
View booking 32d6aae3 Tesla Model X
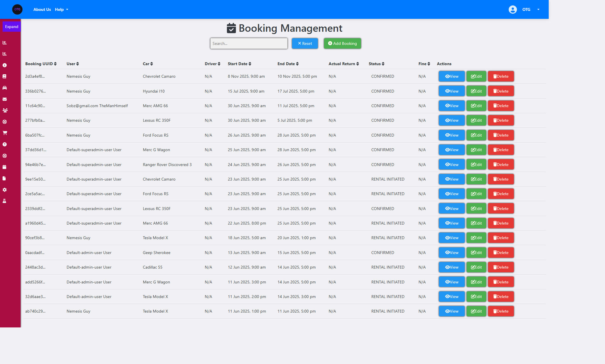(x=452, y=297)
